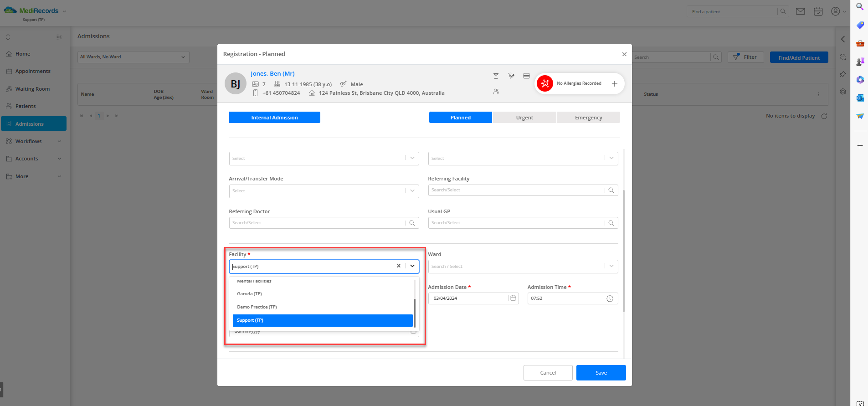This screenshot has width=868, height=406.
Task: Open the tools briefcase icon in browser sidebar
Action: [x=860, y=43]
